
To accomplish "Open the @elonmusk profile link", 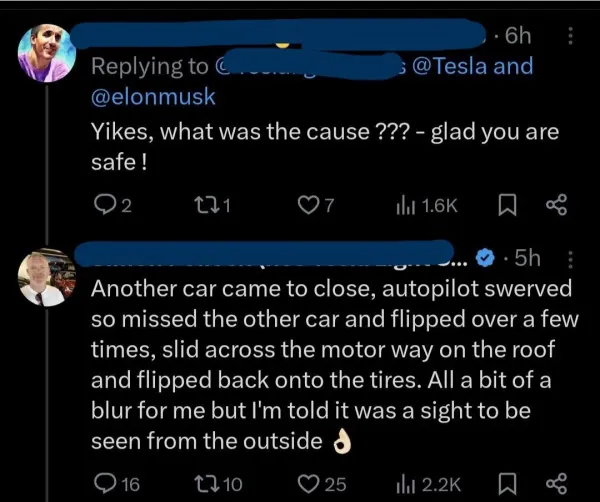I will 150,97.
